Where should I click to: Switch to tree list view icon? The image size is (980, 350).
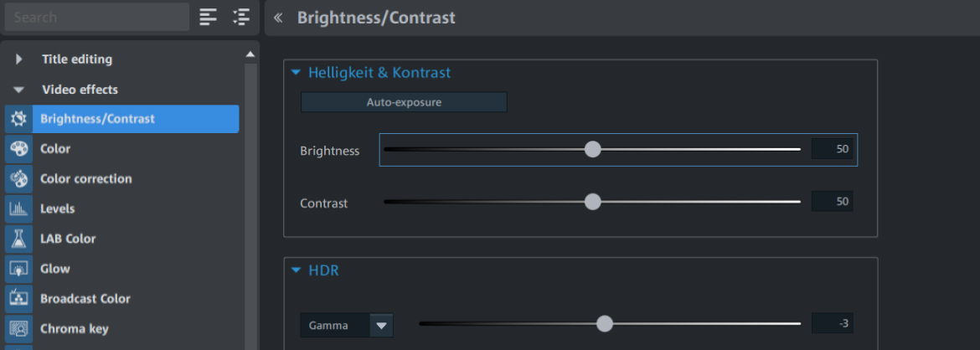(x=240, y=17)
